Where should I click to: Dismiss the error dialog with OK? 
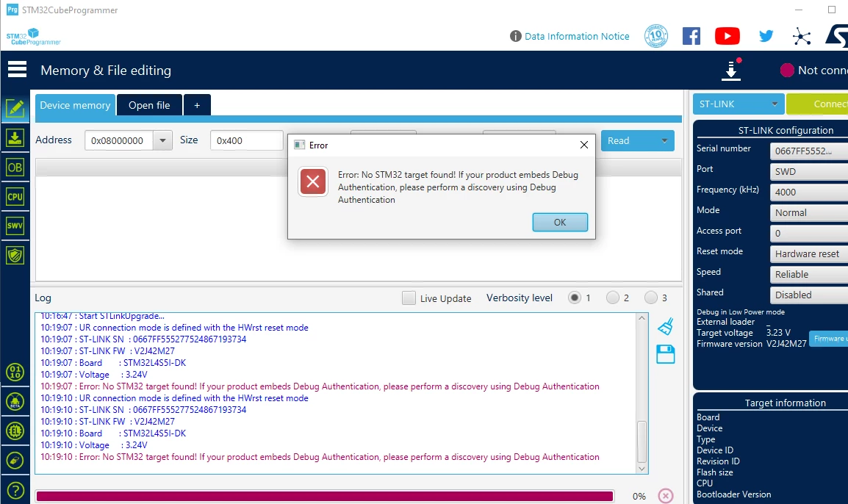560,223
